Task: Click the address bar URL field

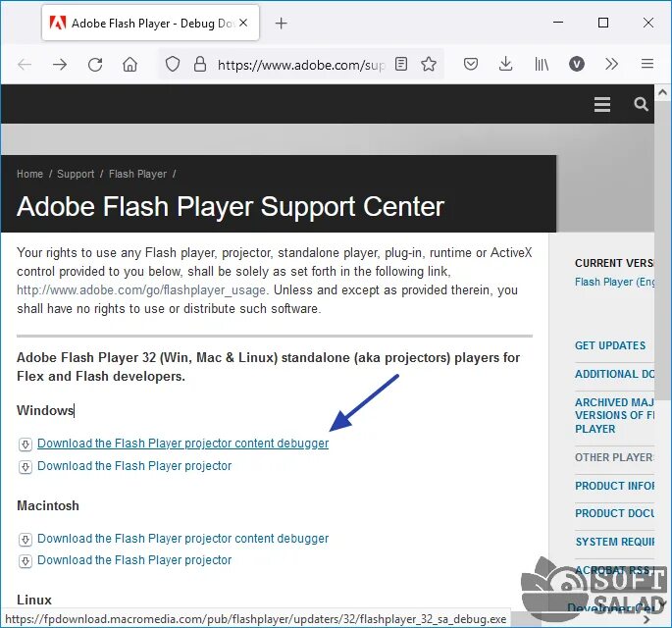Action: (x=301, y=65)
